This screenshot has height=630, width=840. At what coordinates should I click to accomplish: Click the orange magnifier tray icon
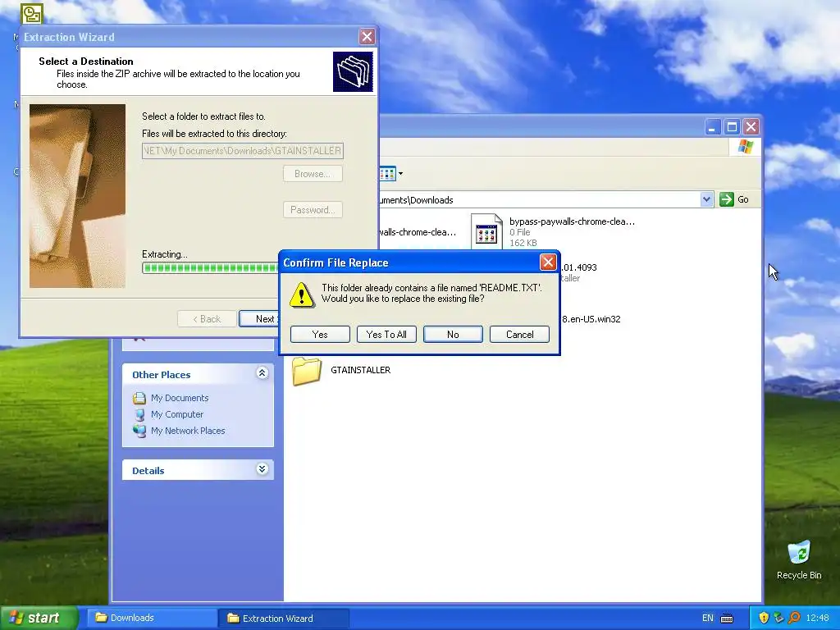pos(794,619)
